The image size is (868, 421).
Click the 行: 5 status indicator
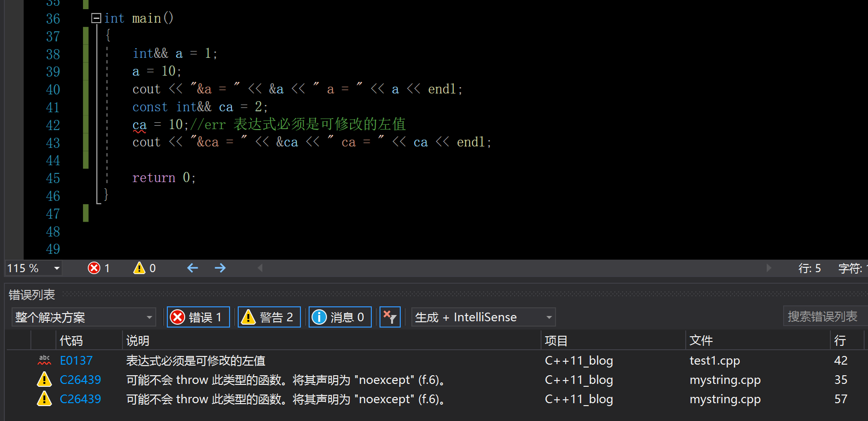click(810, 268)
